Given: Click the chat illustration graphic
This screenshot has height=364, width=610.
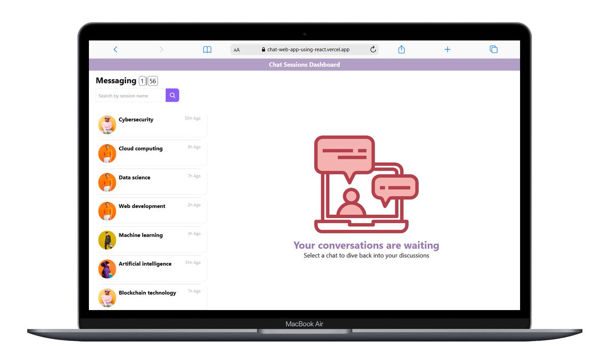Looking at the screenshot, I should click(x=366, y=185).
